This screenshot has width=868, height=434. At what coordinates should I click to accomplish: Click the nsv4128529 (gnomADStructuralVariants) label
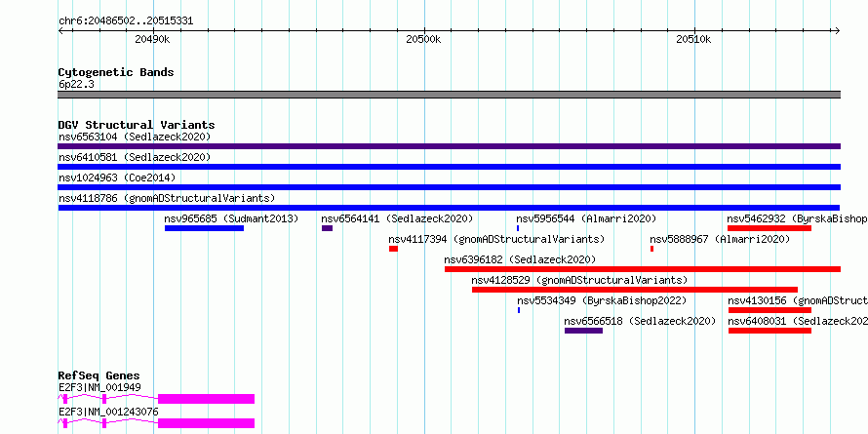click(x=579, y=280)
